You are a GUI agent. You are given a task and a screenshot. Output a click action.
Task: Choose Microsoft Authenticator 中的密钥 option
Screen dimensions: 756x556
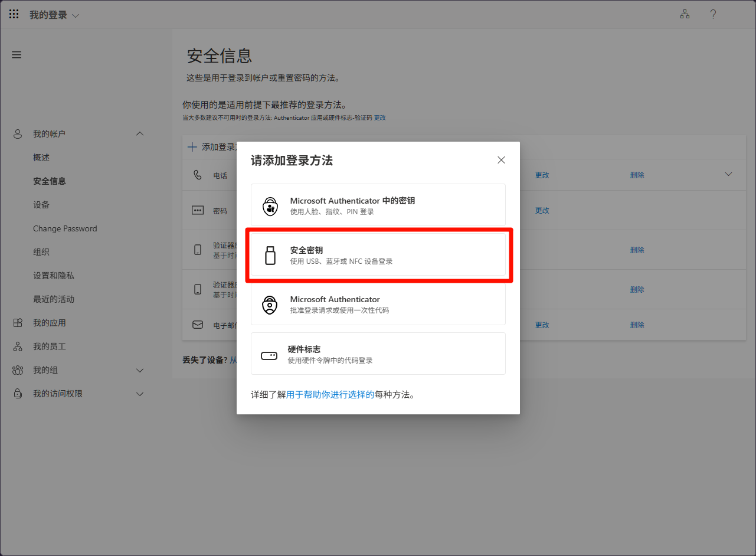click(x=378, y=205)
